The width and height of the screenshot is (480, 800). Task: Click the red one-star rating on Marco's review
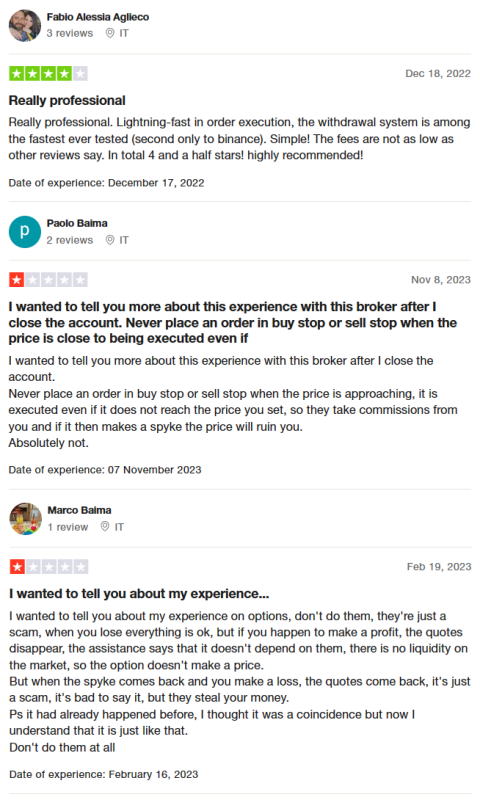[x=48, y=566]
